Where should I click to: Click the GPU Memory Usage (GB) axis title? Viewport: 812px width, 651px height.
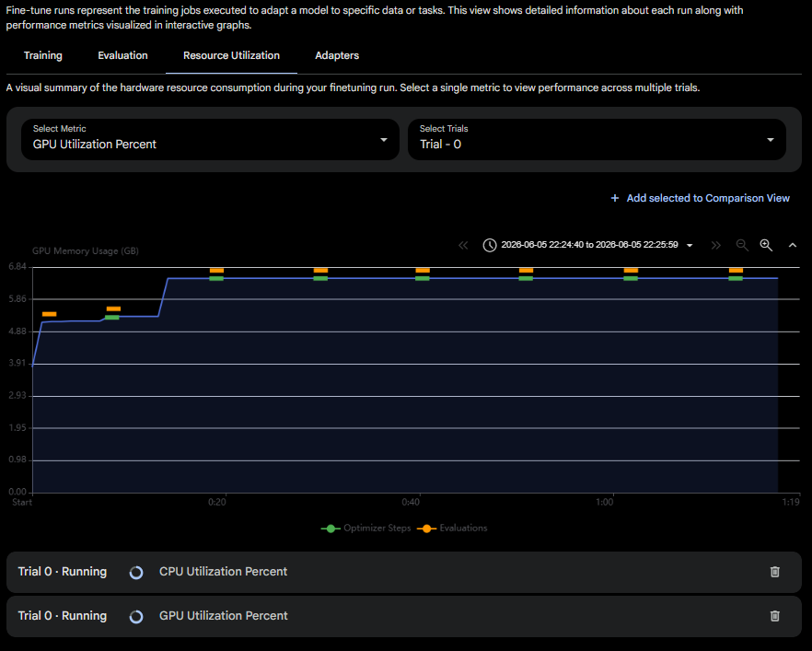click(86, 250)
